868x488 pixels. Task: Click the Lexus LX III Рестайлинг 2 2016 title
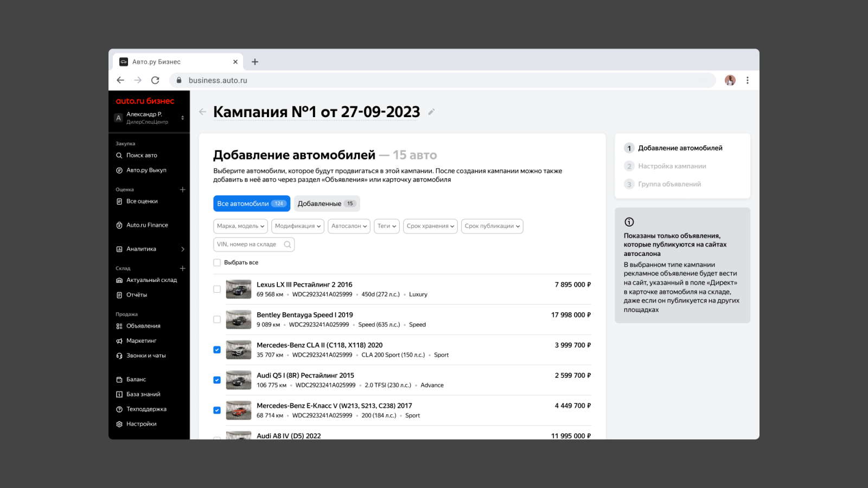click(304, 285)
